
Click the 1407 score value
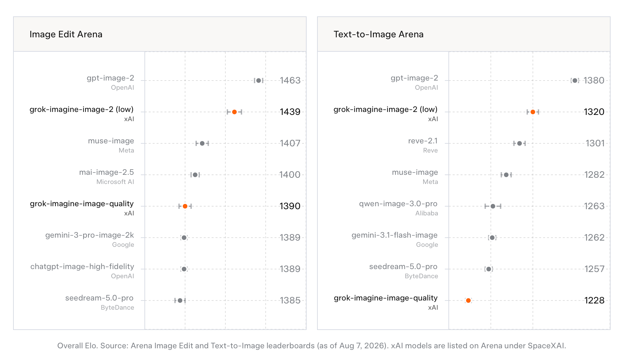(x=290, y=143)
